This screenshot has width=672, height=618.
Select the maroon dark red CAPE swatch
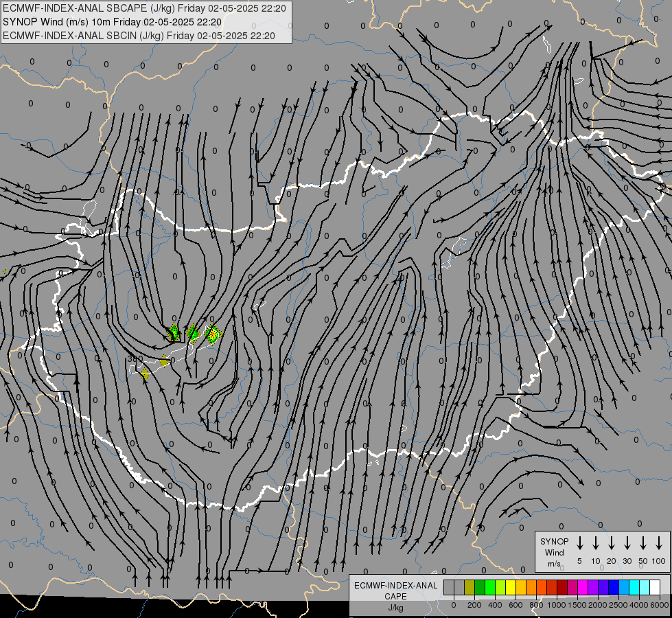[562, 588]
